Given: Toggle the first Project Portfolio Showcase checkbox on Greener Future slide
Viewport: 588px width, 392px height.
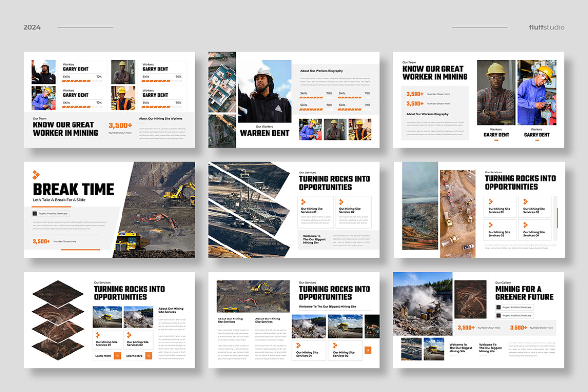Looking at the screenshot, I should point(498,308).
